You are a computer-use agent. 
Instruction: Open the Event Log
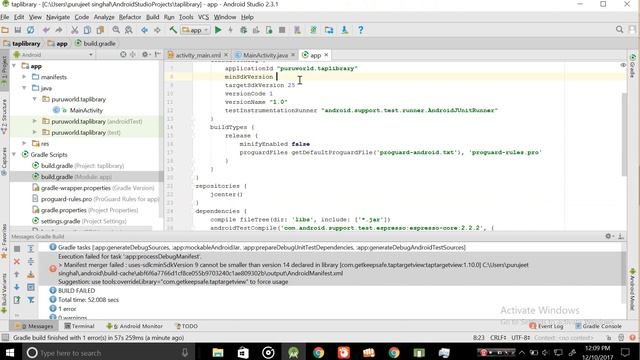coord(547,326)
